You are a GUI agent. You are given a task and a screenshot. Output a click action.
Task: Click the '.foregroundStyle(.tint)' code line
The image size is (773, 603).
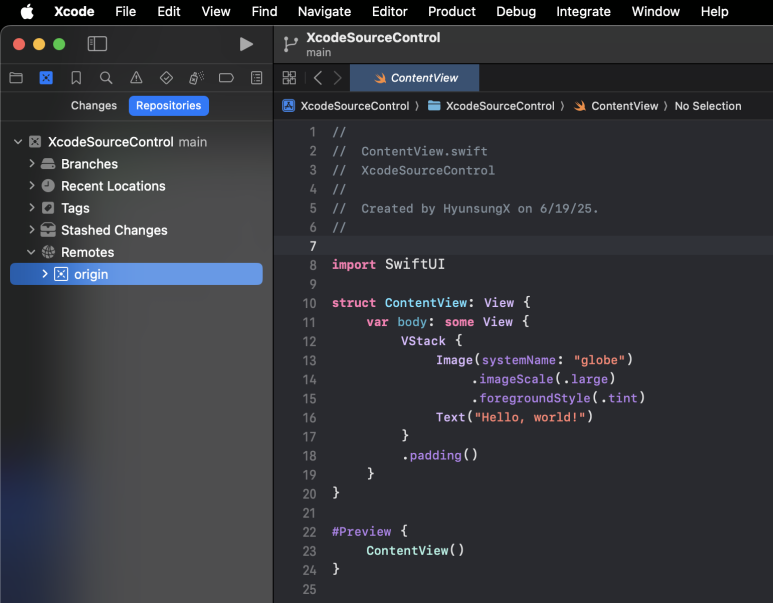click(x=558, y=398)
